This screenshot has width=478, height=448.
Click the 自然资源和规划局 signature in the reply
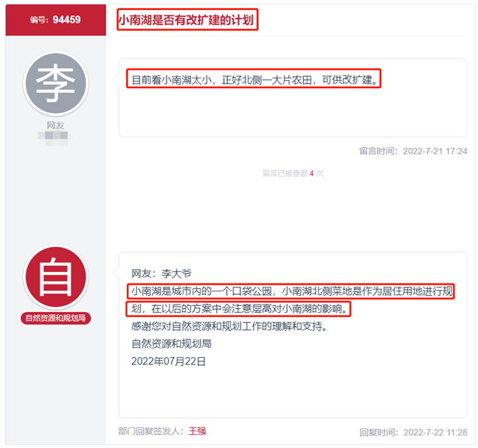click(171, 344)
